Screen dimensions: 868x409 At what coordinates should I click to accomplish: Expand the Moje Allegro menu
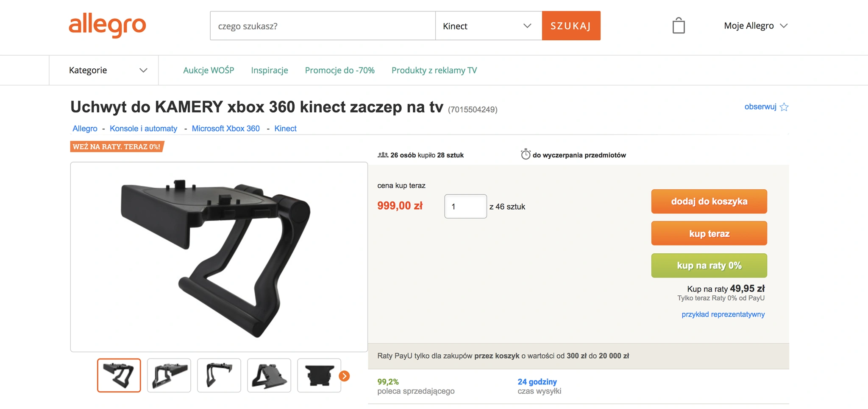(756, 25)
